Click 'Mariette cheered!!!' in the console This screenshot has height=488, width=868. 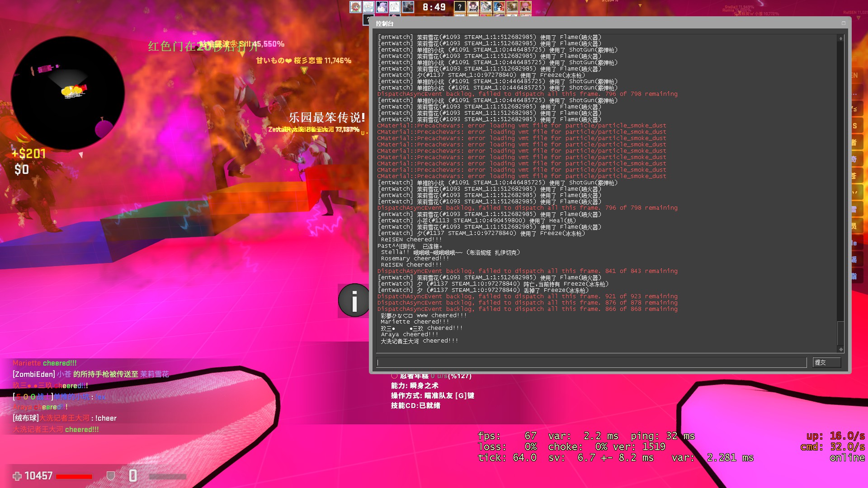coord(415,322)
